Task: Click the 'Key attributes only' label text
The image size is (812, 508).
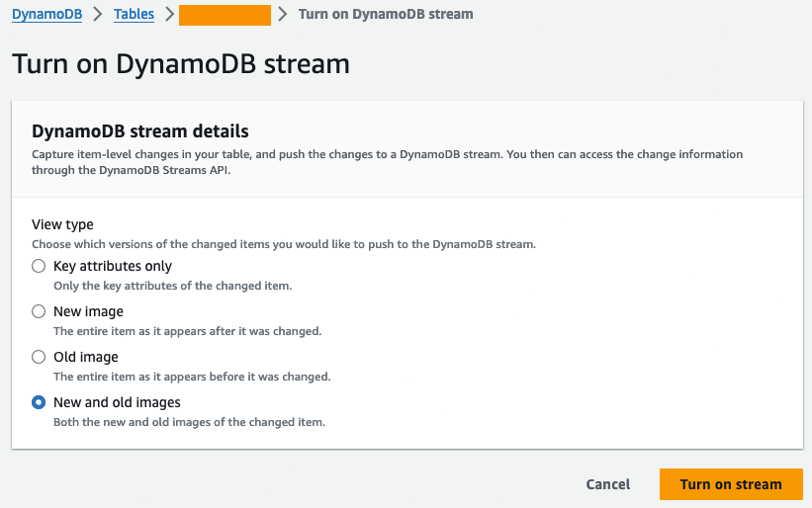Action: pyautogui.click(x=112, y=266)
